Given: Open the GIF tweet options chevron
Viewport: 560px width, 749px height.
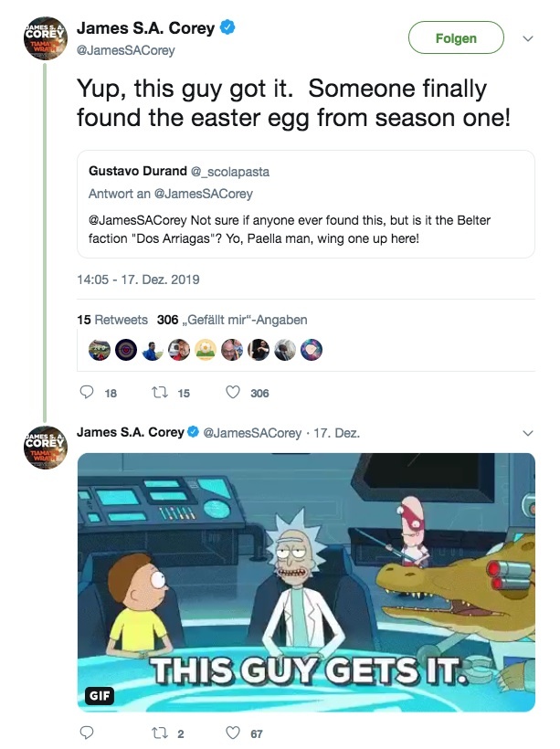Looking at the screenshot, I should (527, 432).
